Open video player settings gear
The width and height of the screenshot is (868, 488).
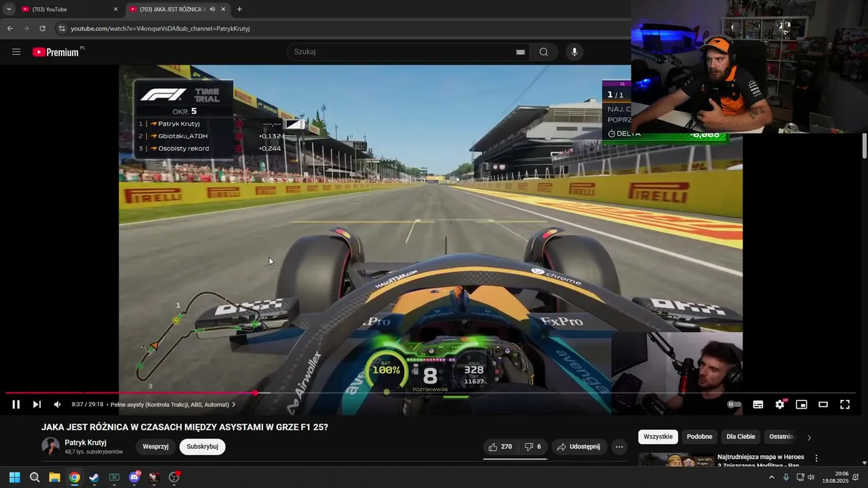pyautogui.click(x=780, y=405)
